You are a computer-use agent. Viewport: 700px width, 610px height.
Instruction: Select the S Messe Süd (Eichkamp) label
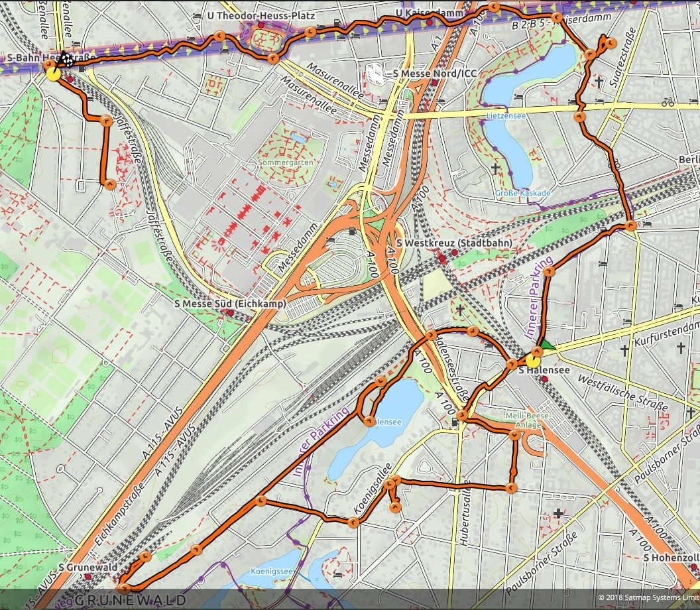tap(229, 304)
